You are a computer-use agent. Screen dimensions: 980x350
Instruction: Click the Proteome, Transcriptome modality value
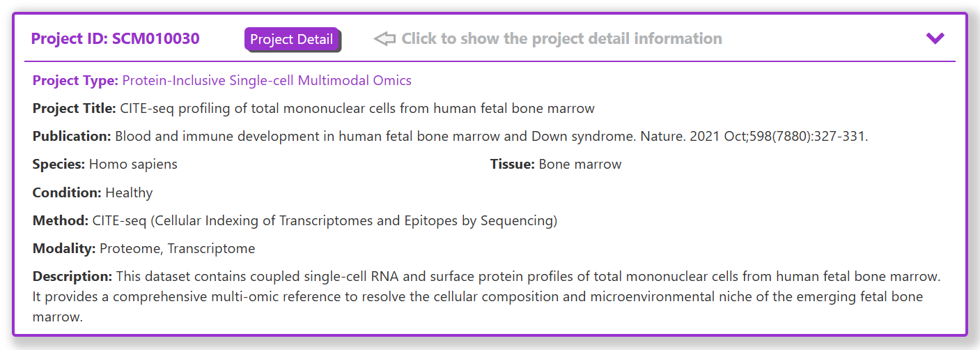[178, 249]
